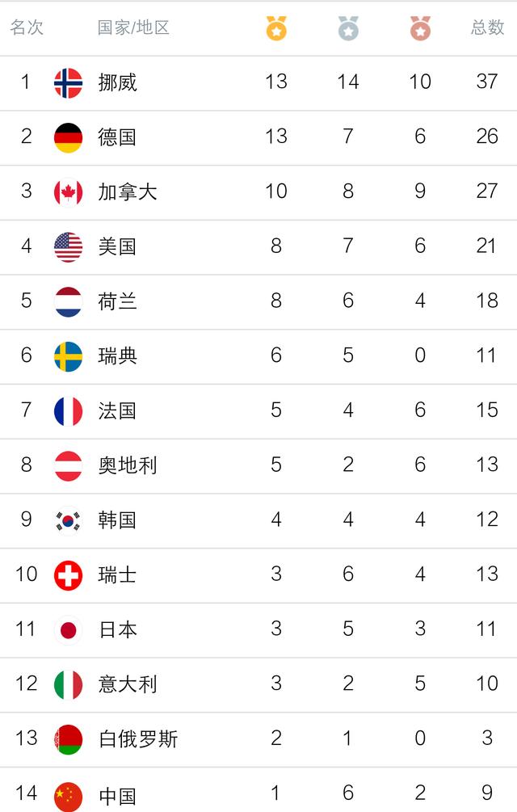Click the Netherlands flag icon
This screenshot has width=517, height=812.
(68, 301)
